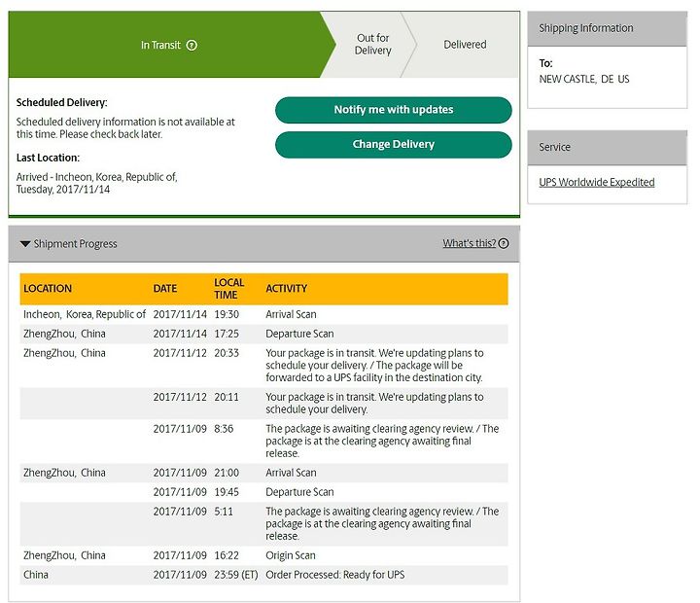Image resolution: width=700 pixels, height=603 pixels.
Task: Click the 21:00 Arrival Scan row
Action: [263, 473]
